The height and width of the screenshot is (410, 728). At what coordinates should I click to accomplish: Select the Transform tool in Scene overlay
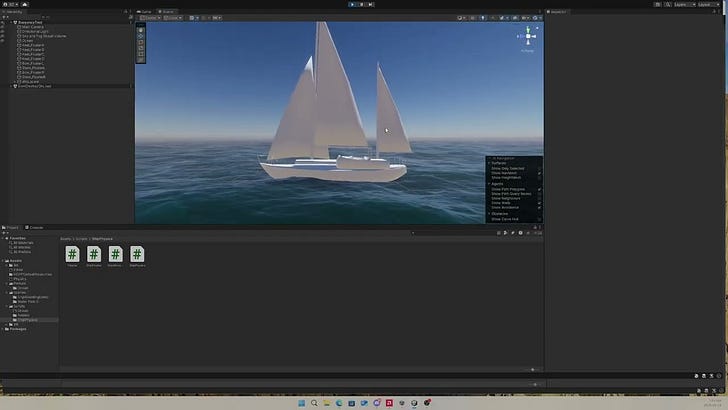[x=141, y=60]
